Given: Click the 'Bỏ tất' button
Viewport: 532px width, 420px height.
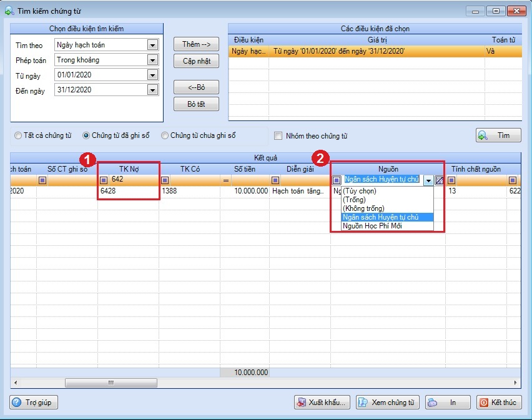Looking at the screenshot, I should pyautogui.click(x=196, y=104).
